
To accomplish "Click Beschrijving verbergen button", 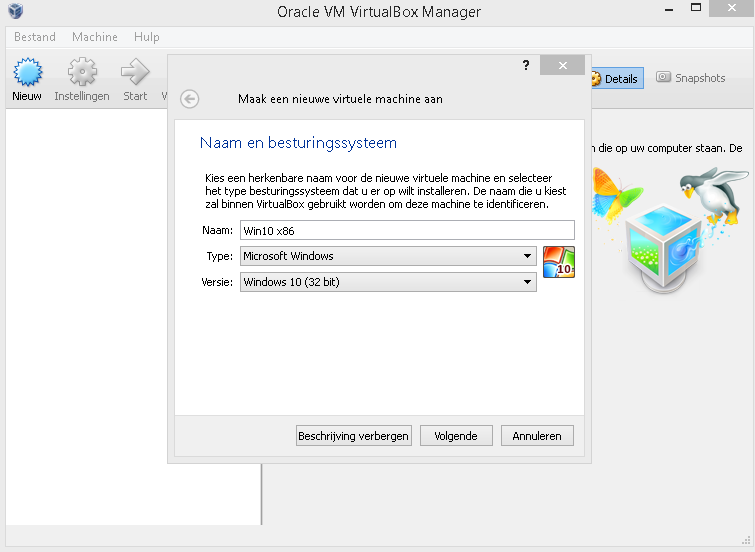I will click(354, 436).
